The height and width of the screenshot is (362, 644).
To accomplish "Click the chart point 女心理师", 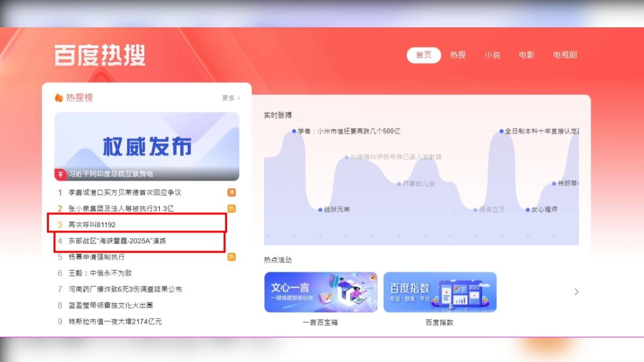I will tap(528, 210).
